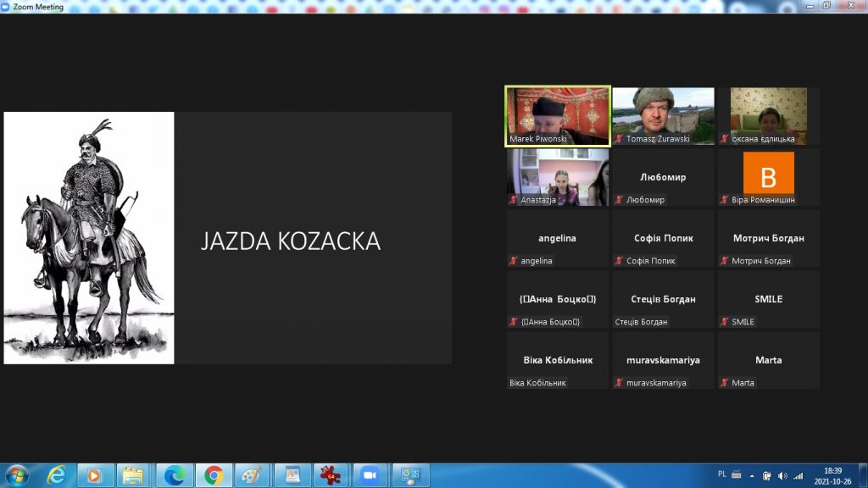The width and height of the screenshot is (868, 488).
Task: Select the Стеців Богдан participant tile
Action: (663, 299)
